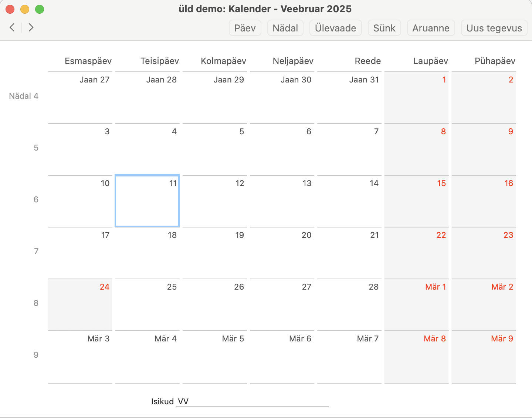Select February 14 cell
The width and height of the screenshot is (532, 418).
click(349, 201)
